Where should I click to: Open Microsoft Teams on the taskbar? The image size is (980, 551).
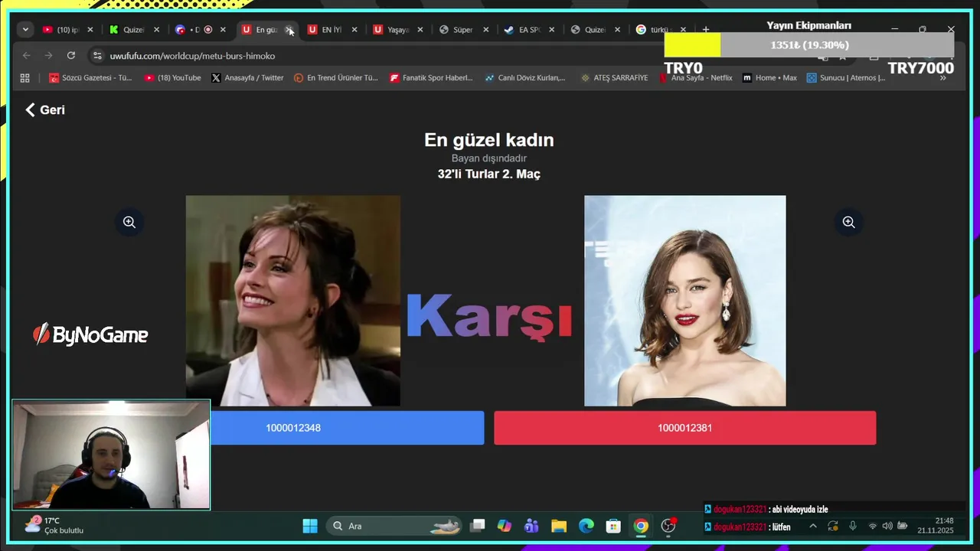pyautogui.click(x=531, y=526)
